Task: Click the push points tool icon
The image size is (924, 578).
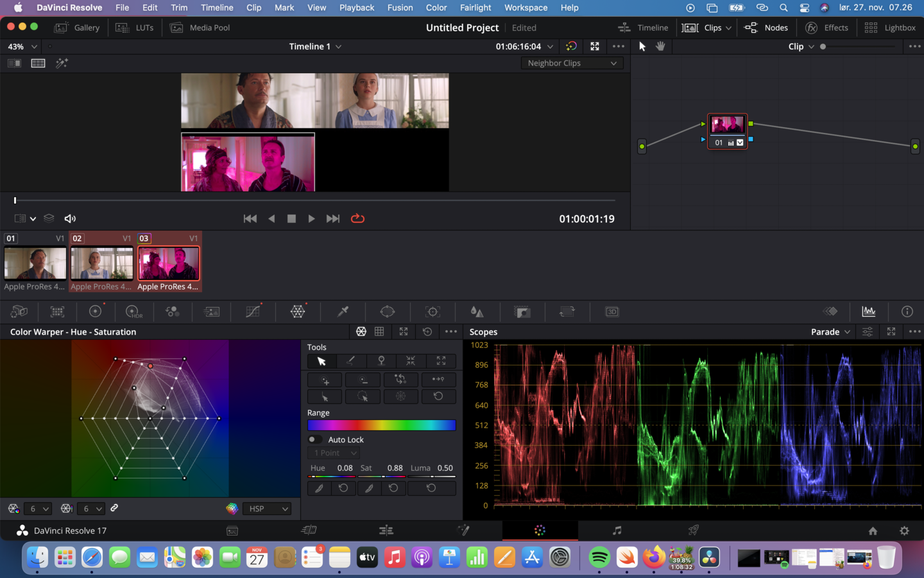Action: tap(441, 361)
